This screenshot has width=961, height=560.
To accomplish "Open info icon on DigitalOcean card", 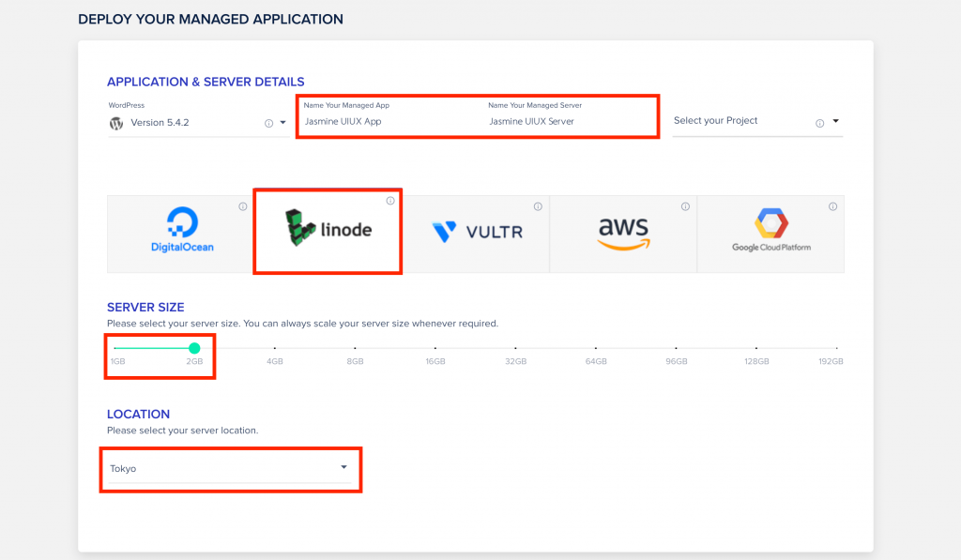I will pyautogui.click(x=243, y=206).
